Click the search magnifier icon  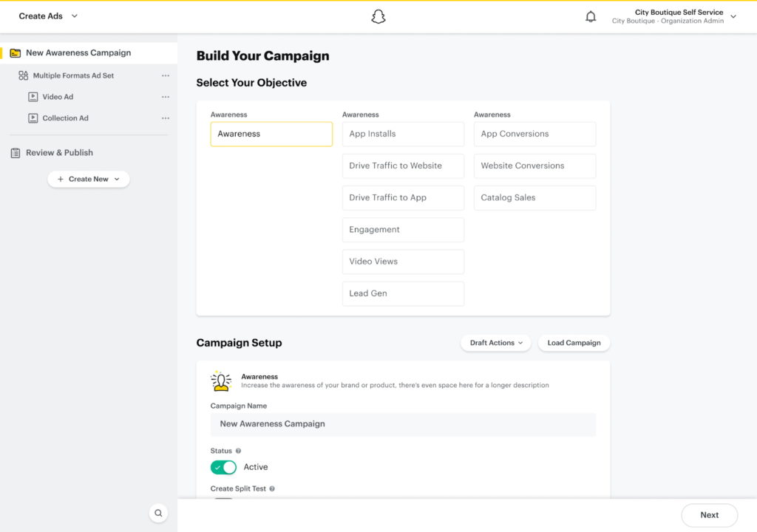pos(158,513)
